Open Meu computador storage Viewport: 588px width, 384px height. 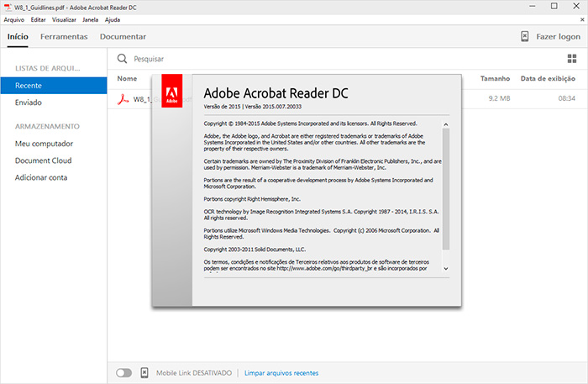click(44, 144)
